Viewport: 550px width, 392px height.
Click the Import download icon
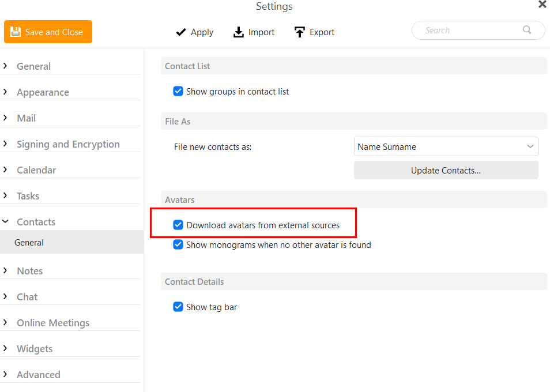239,32
